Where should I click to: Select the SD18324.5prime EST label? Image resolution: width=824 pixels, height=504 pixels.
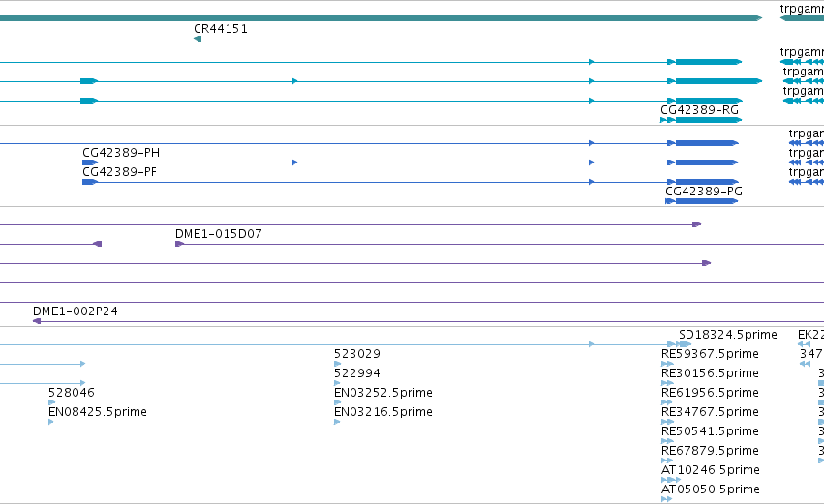pyautogui.click(x=728, y=335)
